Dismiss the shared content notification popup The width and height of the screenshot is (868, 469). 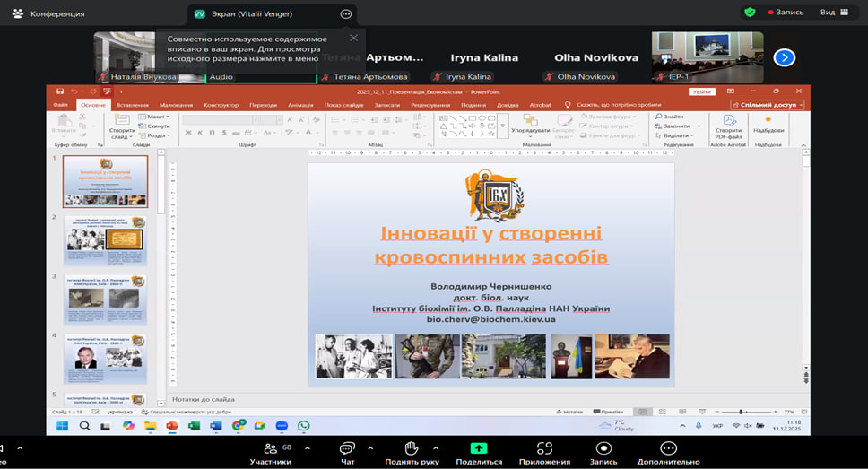click(353, 38)
